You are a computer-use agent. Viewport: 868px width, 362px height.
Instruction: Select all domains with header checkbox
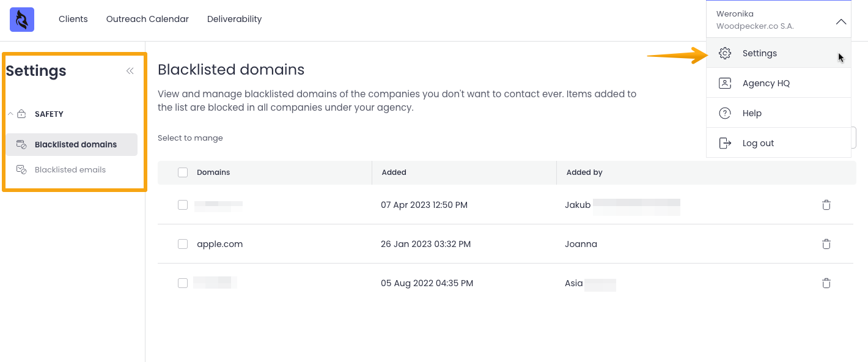coord(183,172)
